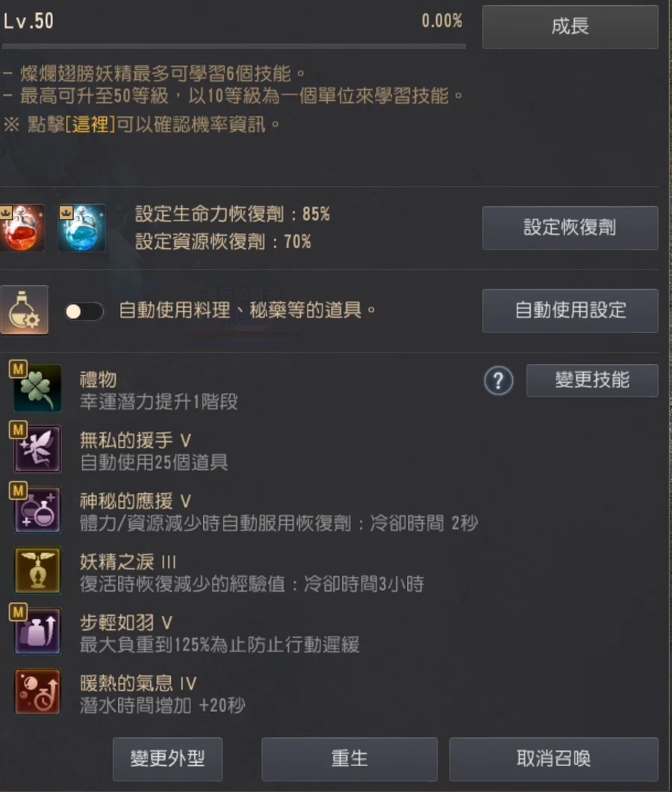672x792 pixels.
Task: Click the 重生 rebirth button
Action: (349, 758)
